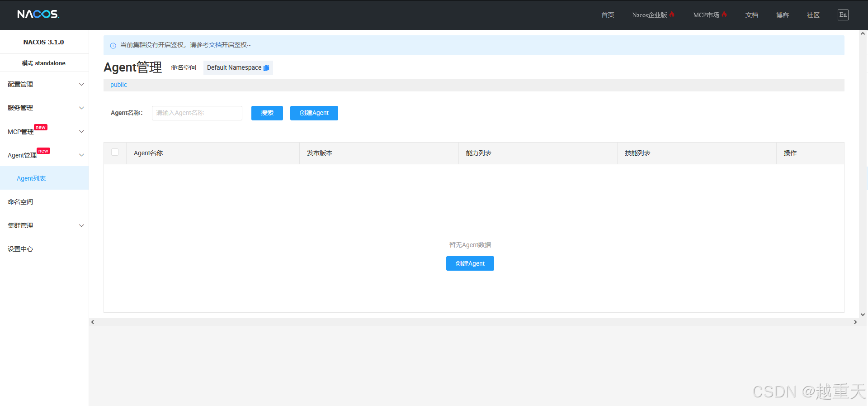Switch language with the En button
This screenshot has height=406, width=868.
[843, 15]
